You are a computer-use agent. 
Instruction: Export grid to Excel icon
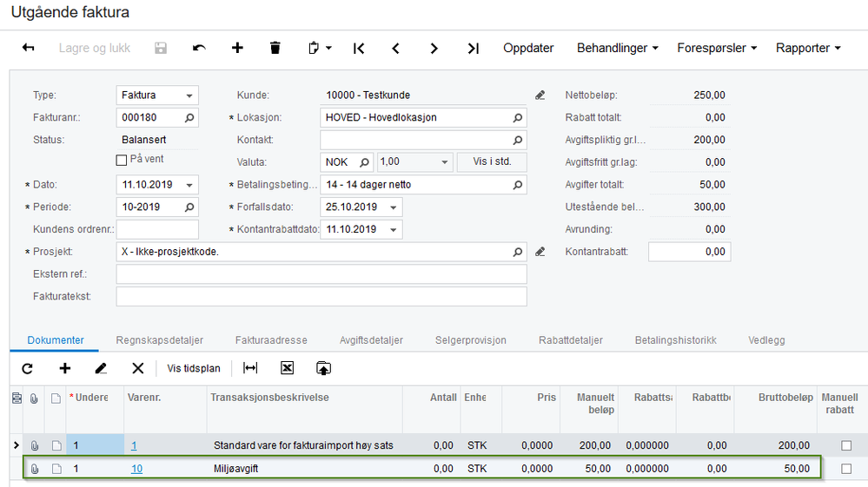[287, 368]
